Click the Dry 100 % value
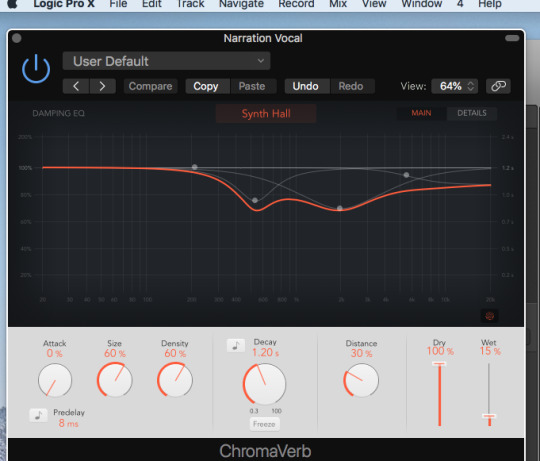Image resolution: width=540 pixels, height=461 pixels. (440, 351)
